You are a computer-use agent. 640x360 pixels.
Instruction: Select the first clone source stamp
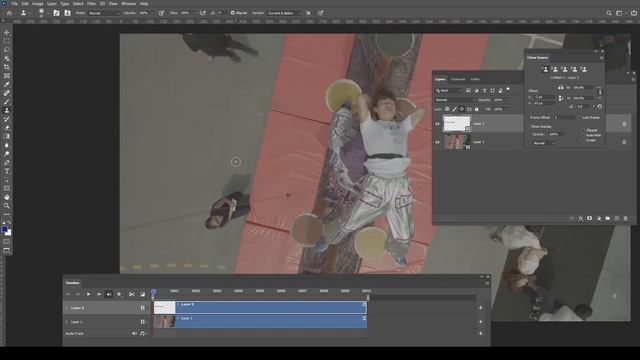click(546, 69)
